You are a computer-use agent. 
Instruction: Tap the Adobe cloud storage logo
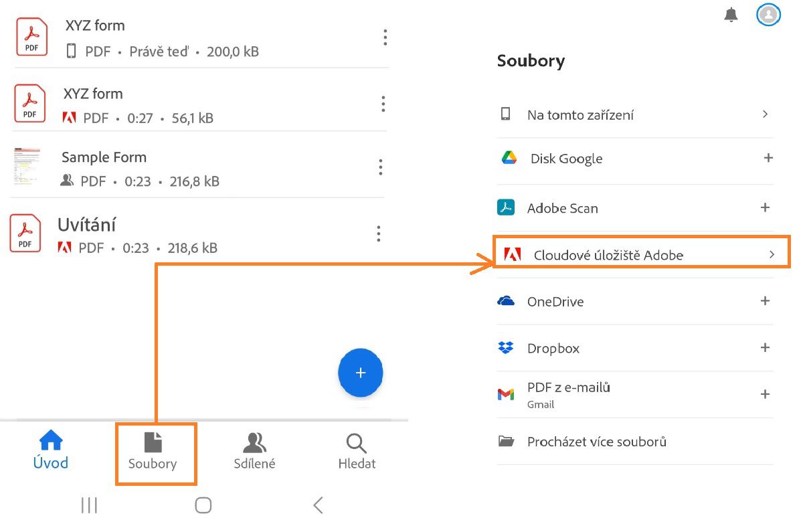point(513,255)
